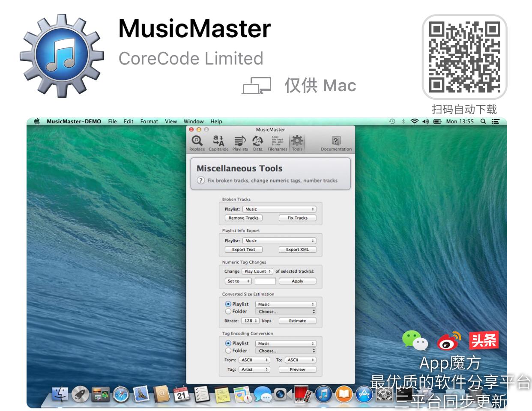532x411 pixels.
Task: Open the Replace tool in MusicMaster toolbar
Action: [x=197, y=143]
